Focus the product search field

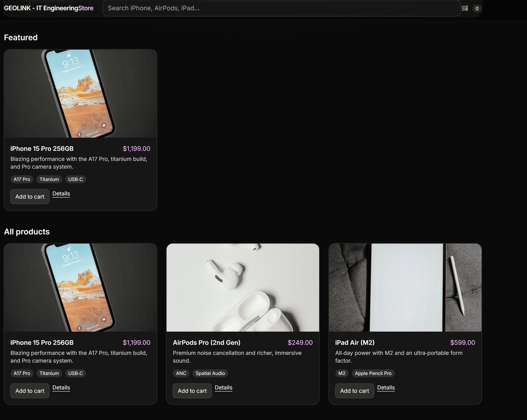281,8
